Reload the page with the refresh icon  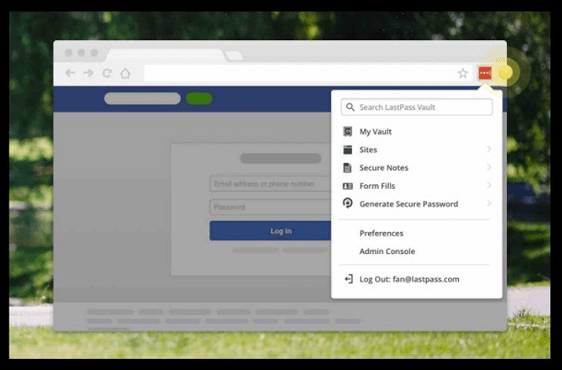tap(107, 73)
